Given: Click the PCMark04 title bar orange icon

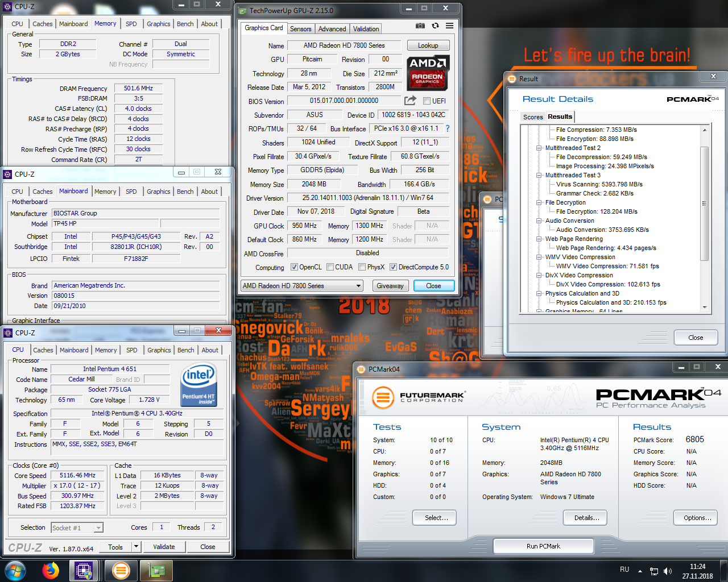Looking at the screenshot, I should [361, 369].
